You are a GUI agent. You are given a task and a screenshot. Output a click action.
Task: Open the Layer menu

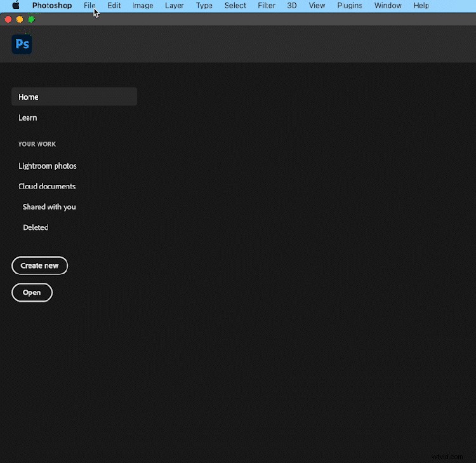pyautogui.click(x=174, y=6)
